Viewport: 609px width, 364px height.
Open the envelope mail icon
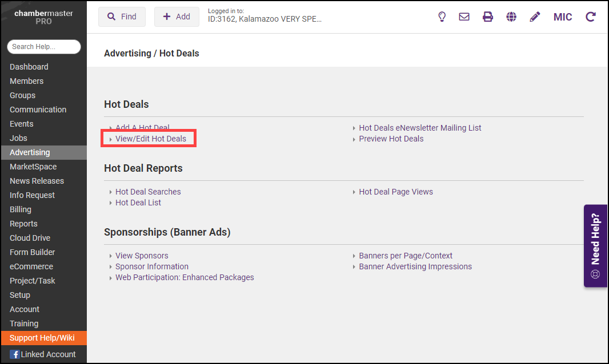(464, 17)
